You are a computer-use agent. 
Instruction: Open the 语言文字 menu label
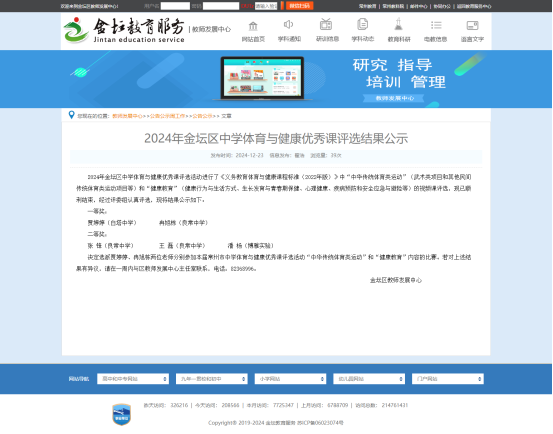tap(472, 39)
